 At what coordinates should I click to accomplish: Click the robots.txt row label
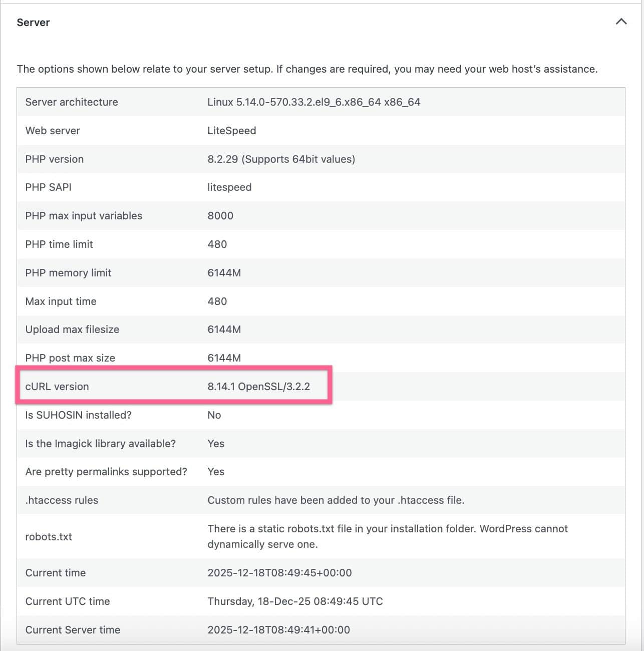click(49, 537)
